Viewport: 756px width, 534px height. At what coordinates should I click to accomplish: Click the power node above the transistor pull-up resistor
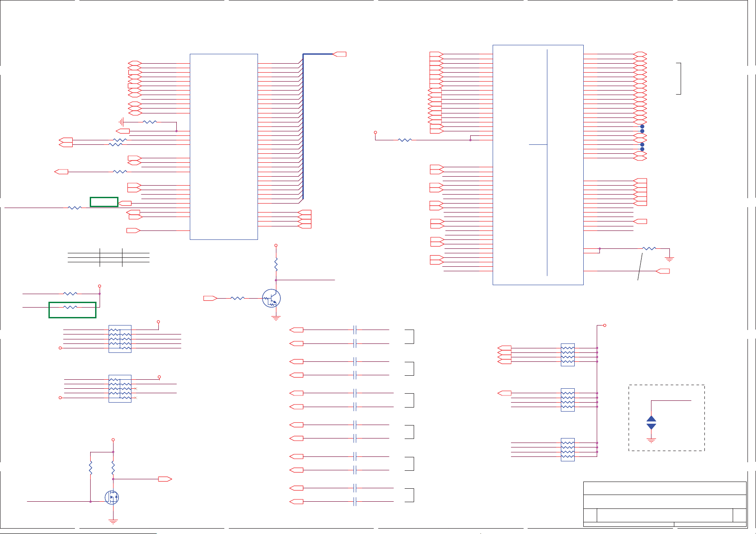point(276,245)
